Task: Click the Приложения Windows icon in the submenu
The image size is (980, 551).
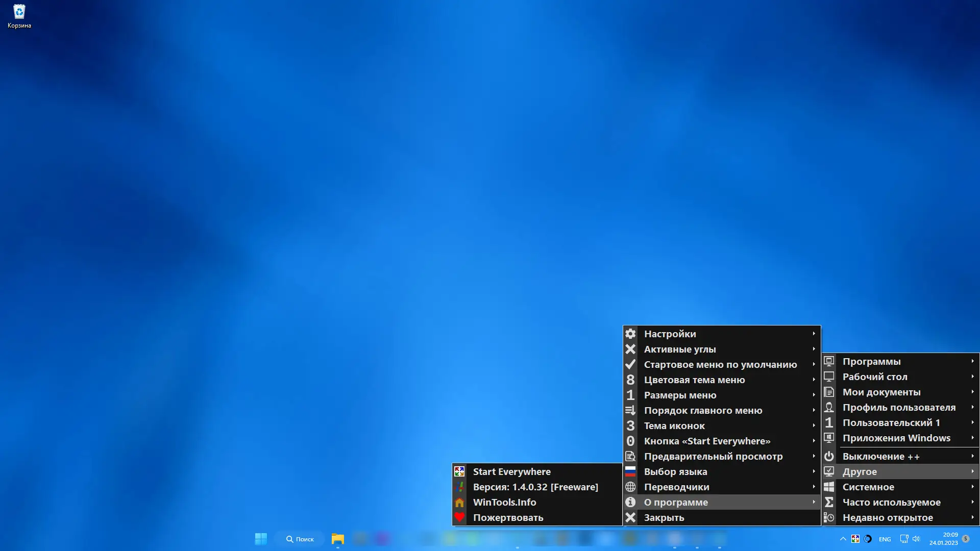Action: coord(829,438)
